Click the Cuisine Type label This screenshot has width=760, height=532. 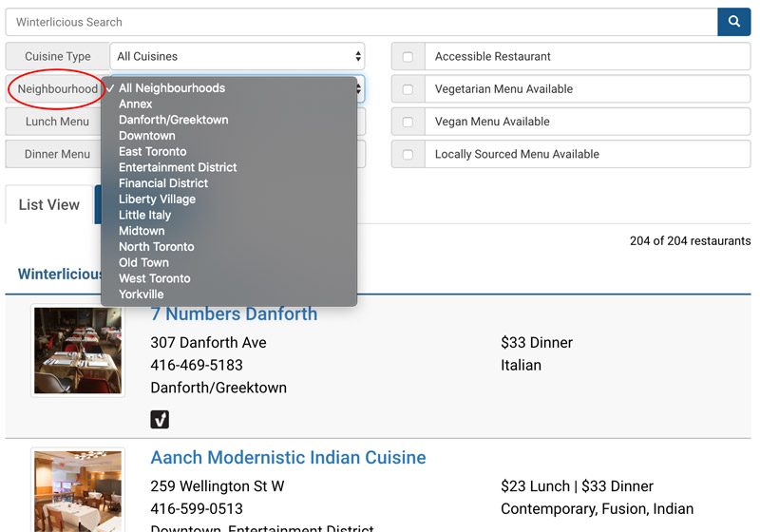[58, 57]
